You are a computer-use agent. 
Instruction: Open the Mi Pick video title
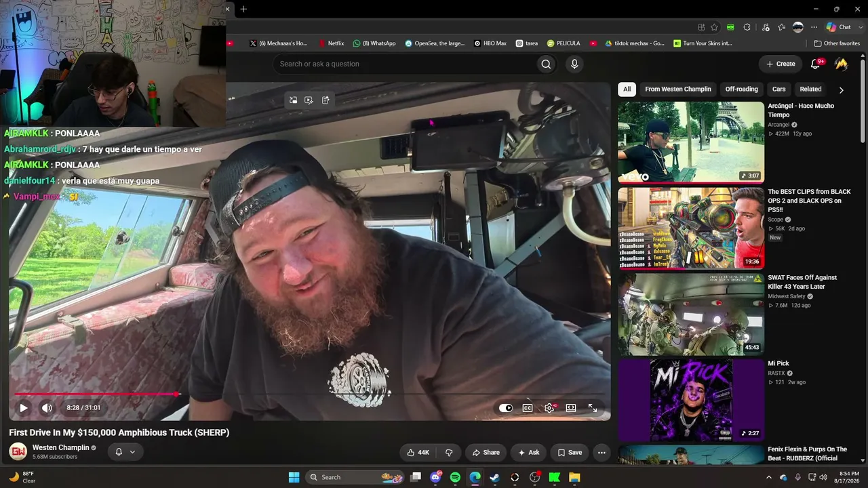point(778,363)
